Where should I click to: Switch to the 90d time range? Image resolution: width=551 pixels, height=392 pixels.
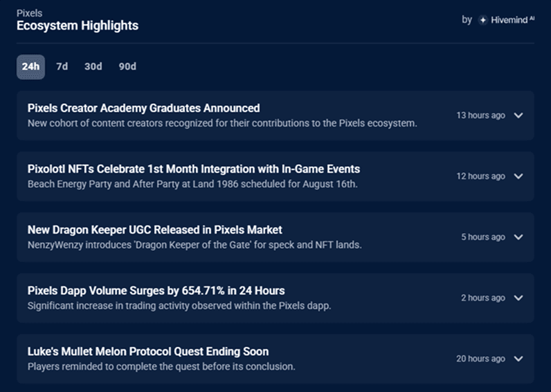tap(127, 66)
